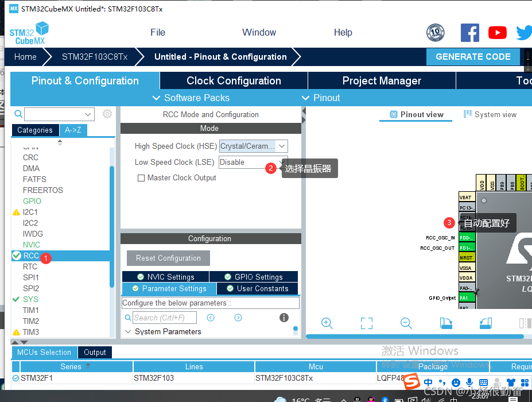
Task: Click the STM32CubeMX logo
Action: click(29, 33)
